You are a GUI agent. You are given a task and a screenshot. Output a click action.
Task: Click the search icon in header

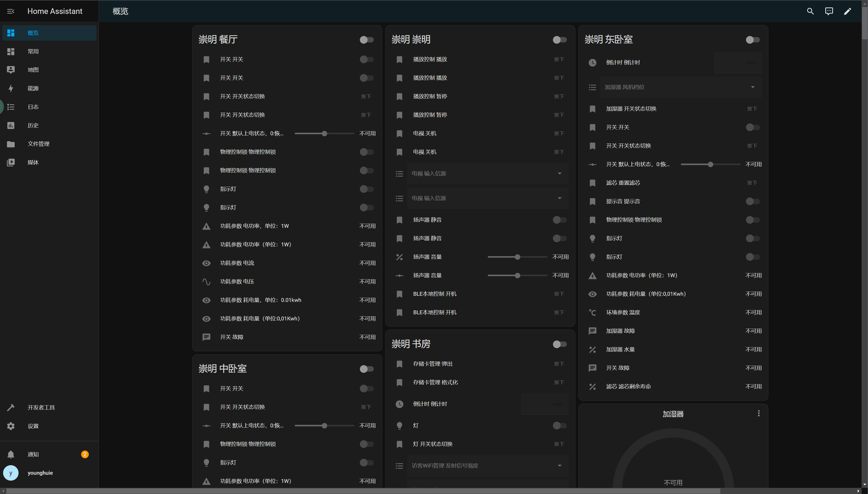click(810, 11)
